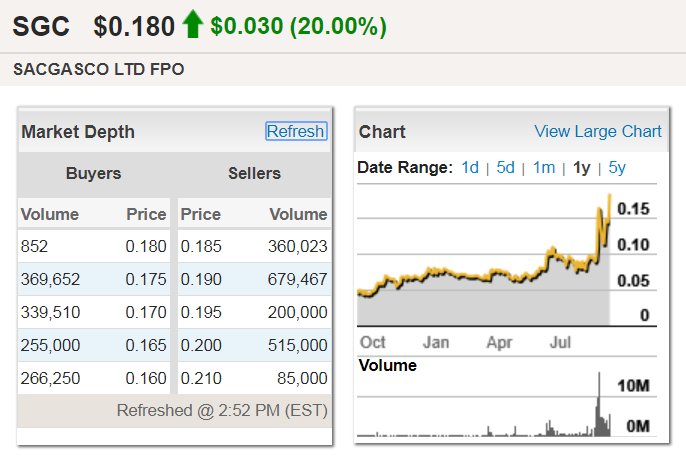The image size is (686, 458).
Task: Click the Jul label on chart axis
Action: [560, 342]
